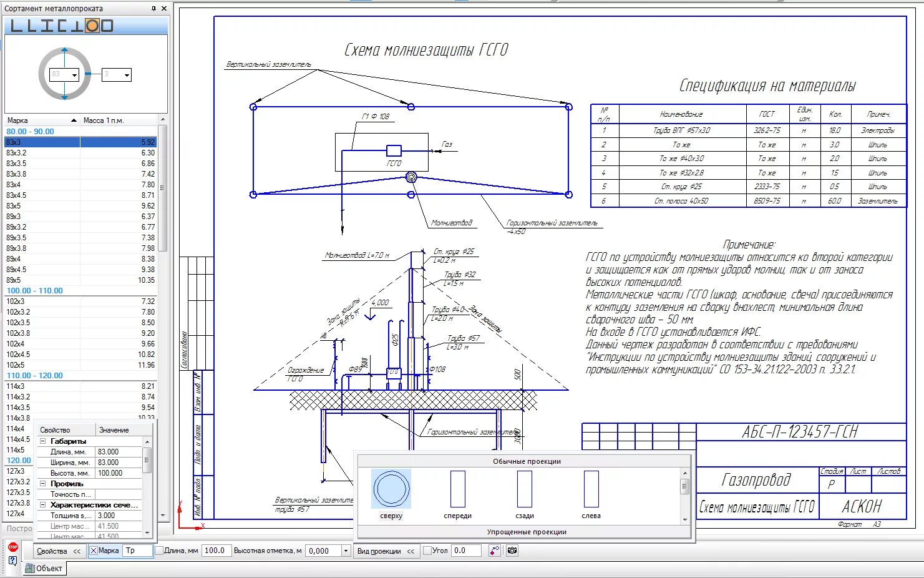Click the 110.00 - 120.00 group header
The height and width of the screenshot is (578, 924).
[x=80, y=376]
